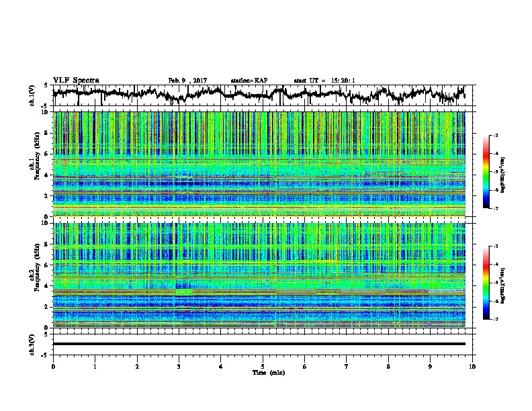Click the "9" tick on the time axis

(430, 367)
